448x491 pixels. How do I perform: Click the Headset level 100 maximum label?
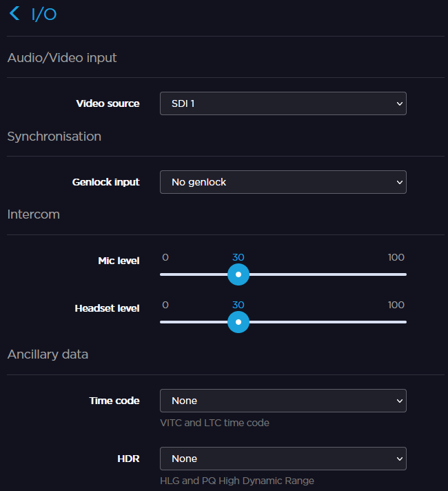[x=396, y=305]
